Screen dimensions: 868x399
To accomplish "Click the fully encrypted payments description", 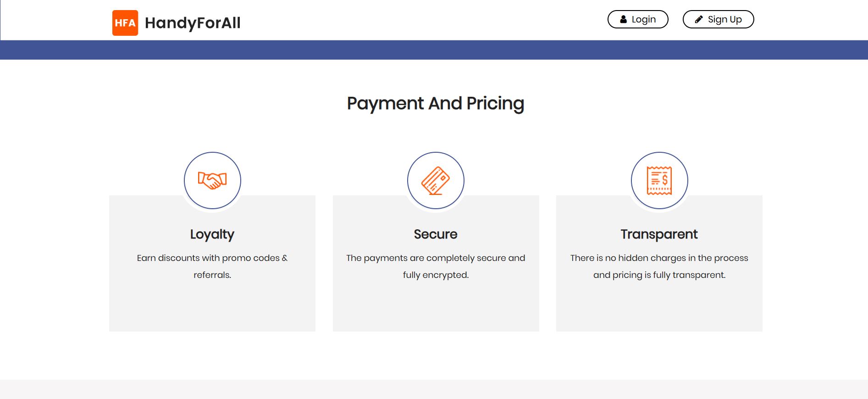I will (x=436, y=266).
